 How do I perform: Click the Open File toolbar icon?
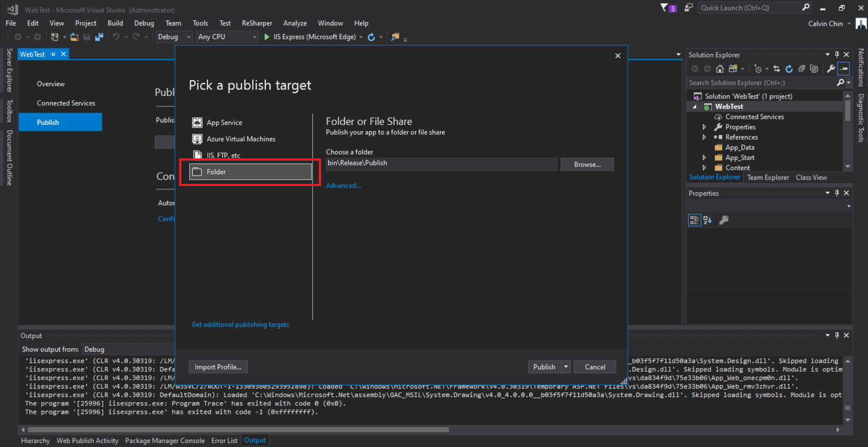pos(74,37)
